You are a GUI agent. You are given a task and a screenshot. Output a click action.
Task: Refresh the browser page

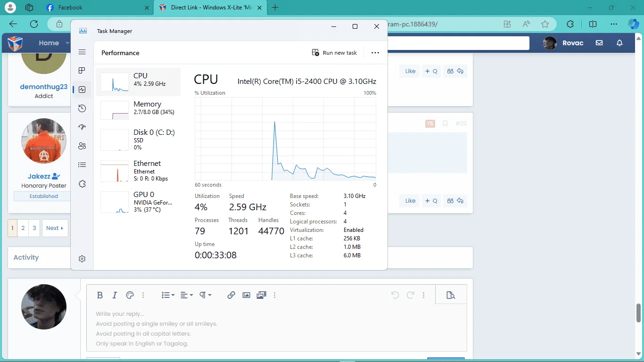tap(34, 24)
